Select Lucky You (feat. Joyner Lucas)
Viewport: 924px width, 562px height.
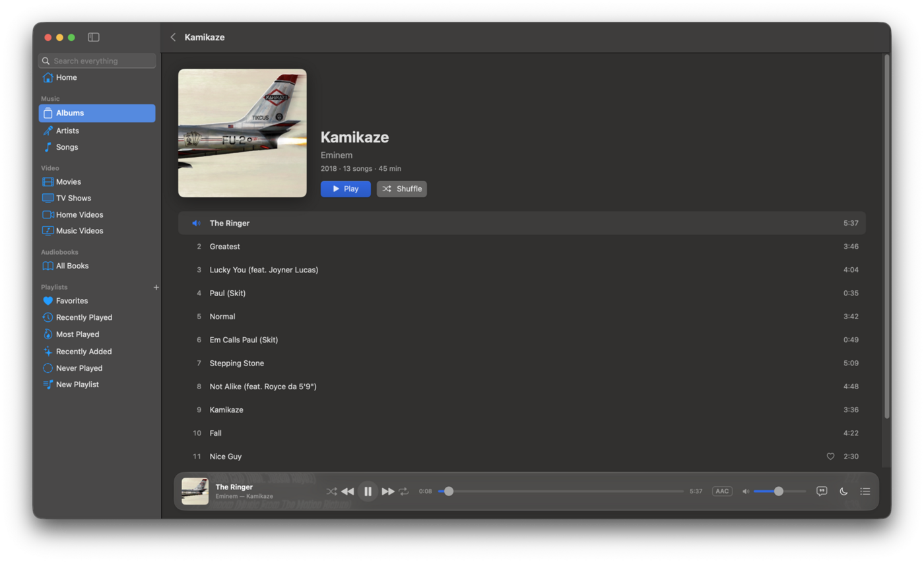pyautogui.click(x=522, y=270)
